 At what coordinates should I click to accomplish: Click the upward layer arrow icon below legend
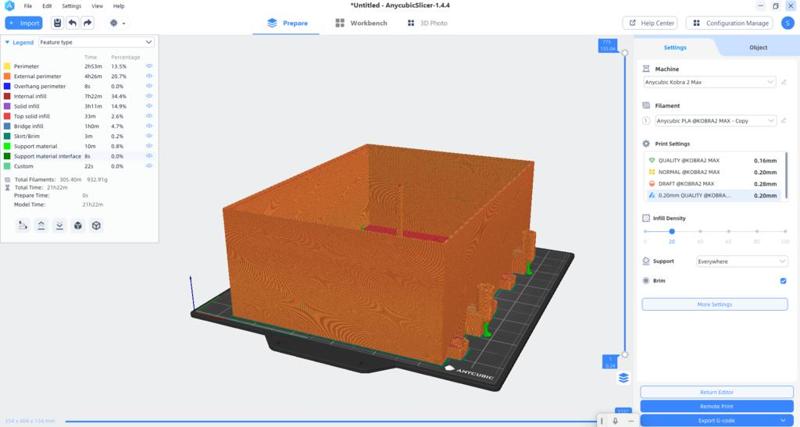(x=41, y=225)
